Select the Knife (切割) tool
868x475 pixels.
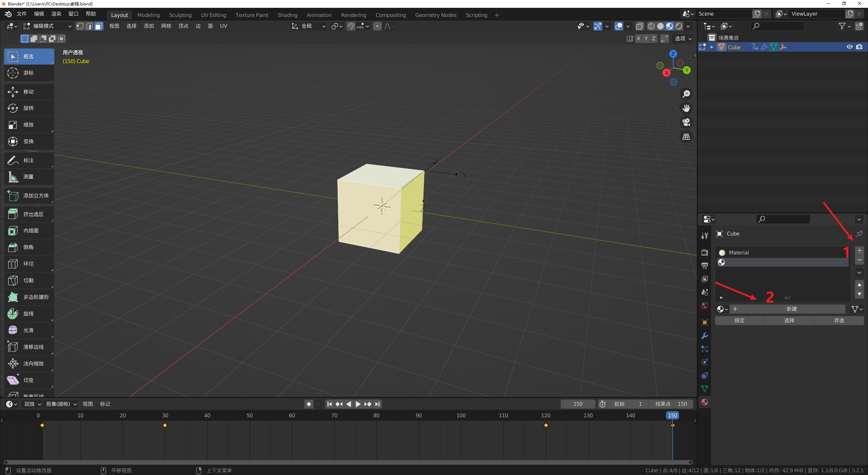point(29,280)
